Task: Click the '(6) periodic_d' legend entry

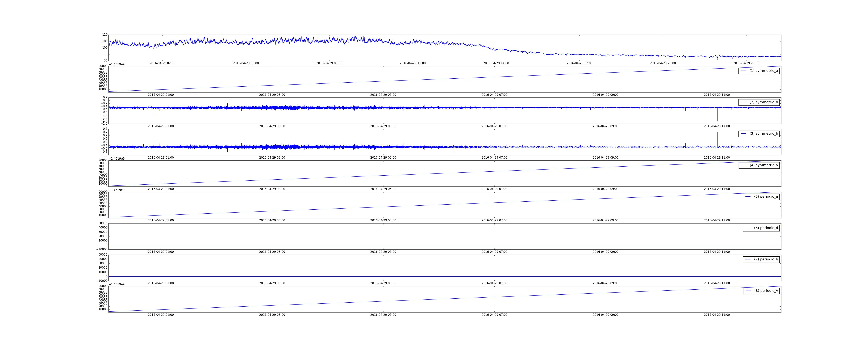Action: pos(761,228)
